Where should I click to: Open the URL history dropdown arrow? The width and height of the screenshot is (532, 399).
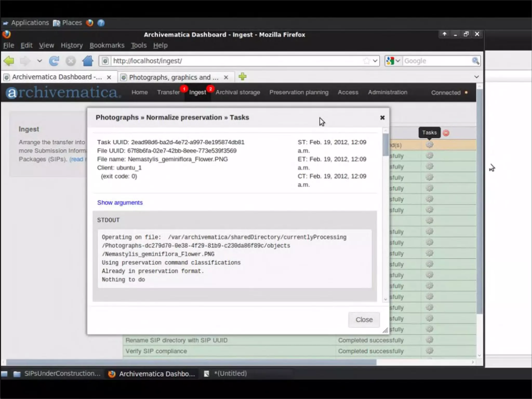point(375,61)
